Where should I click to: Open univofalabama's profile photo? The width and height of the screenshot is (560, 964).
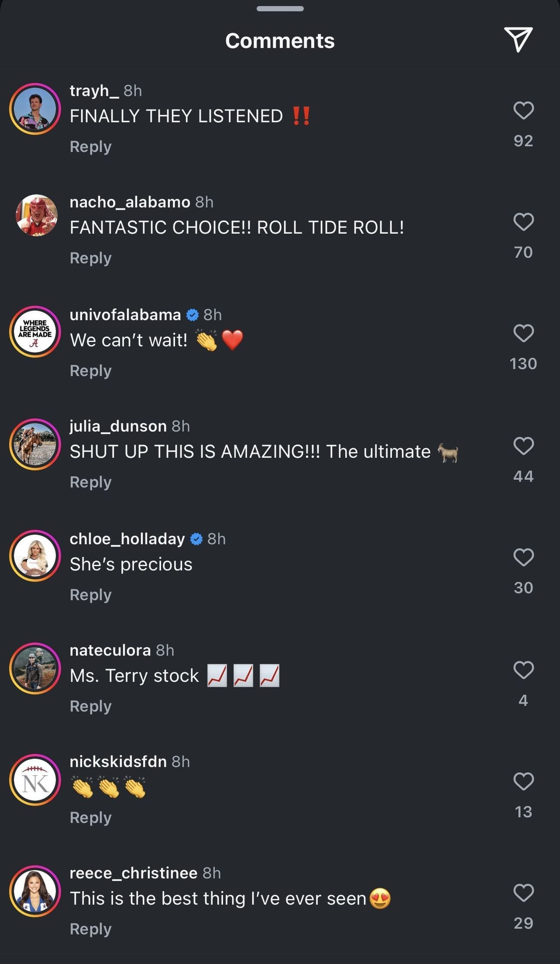pyautogui.click(x=35, y=332)
